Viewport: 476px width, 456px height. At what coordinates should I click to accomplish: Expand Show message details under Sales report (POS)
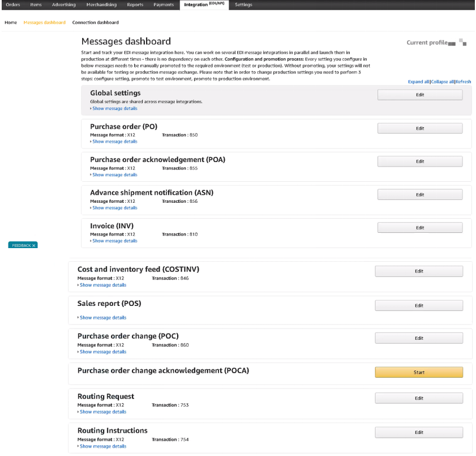103,317
